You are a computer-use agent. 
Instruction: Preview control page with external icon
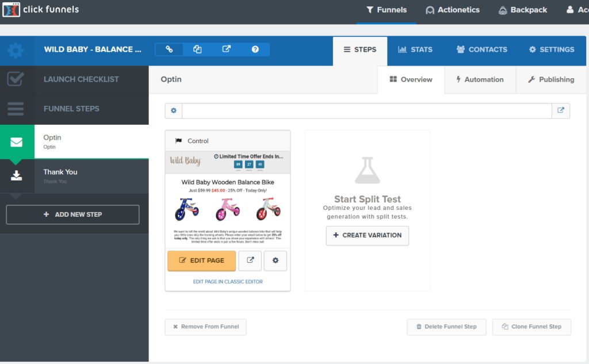click(x=250, y=260)
